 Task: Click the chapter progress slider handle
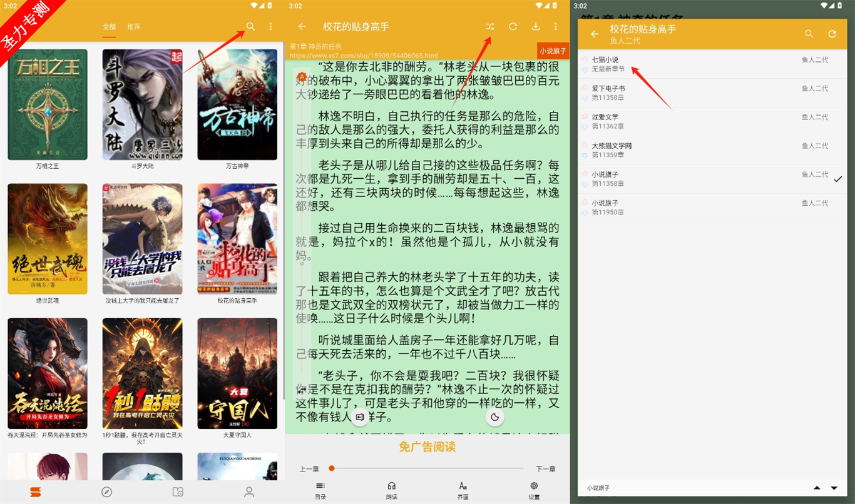(x=332, y=468)
